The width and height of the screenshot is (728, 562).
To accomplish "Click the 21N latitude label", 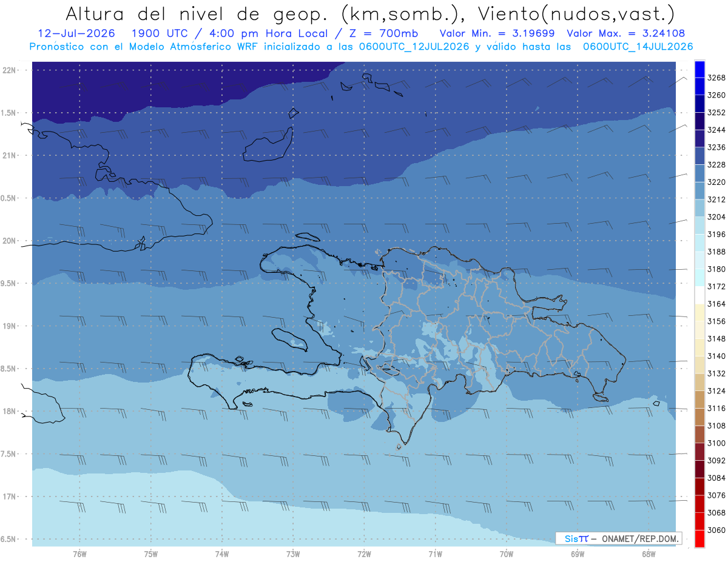I will pyautogui.click(x=10, y=155).
